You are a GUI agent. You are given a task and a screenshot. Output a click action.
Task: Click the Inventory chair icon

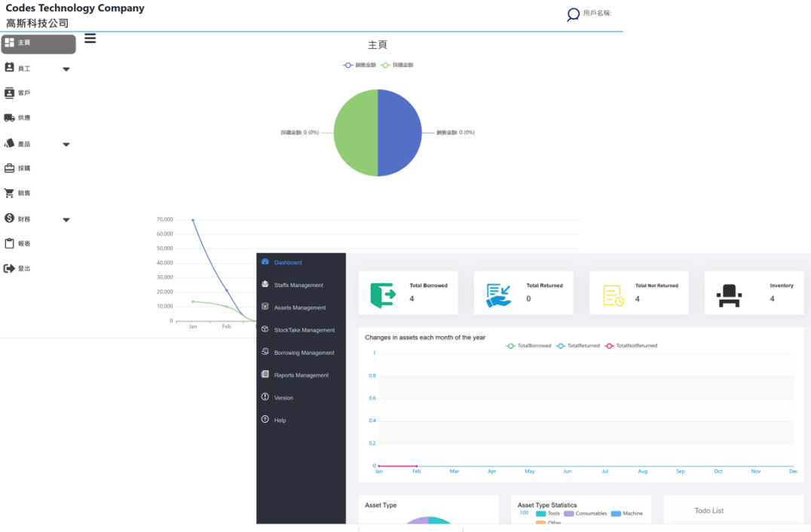tap(728, 295)
